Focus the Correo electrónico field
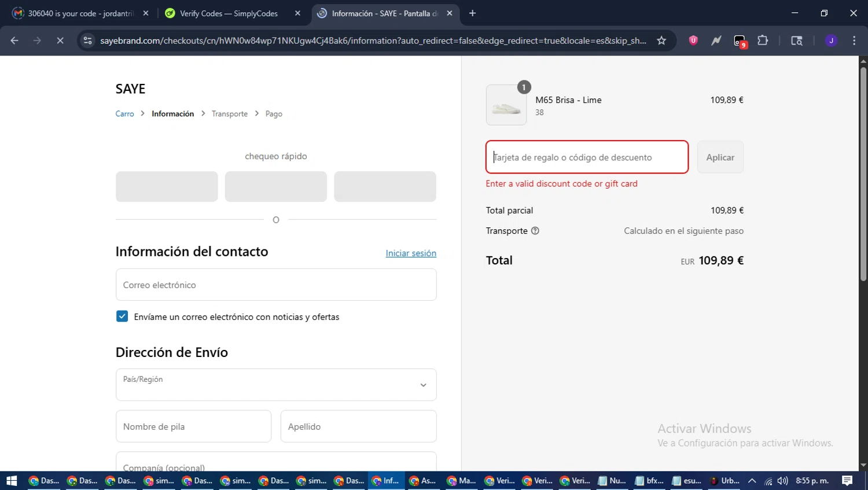The width and height of the screenshot is (868, 490). [x=276, y=285]
